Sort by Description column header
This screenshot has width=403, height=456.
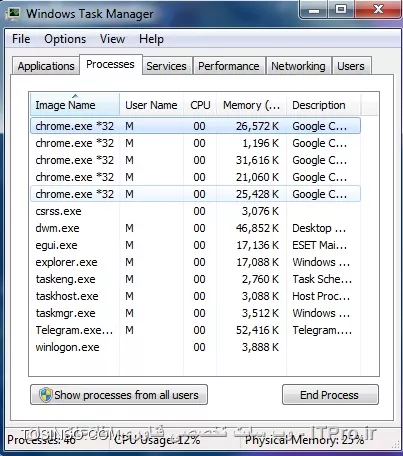click(323, 105)
